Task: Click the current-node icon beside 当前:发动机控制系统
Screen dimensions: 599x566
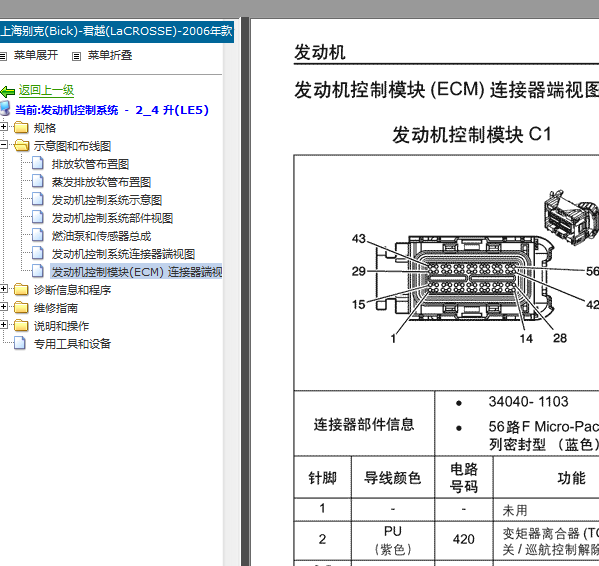Action: click(5, 109)
